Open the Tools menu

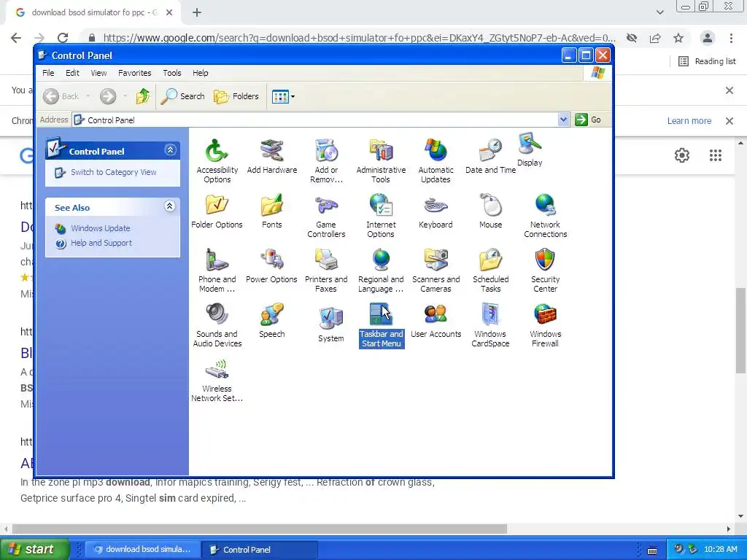[x=172, y=73]
